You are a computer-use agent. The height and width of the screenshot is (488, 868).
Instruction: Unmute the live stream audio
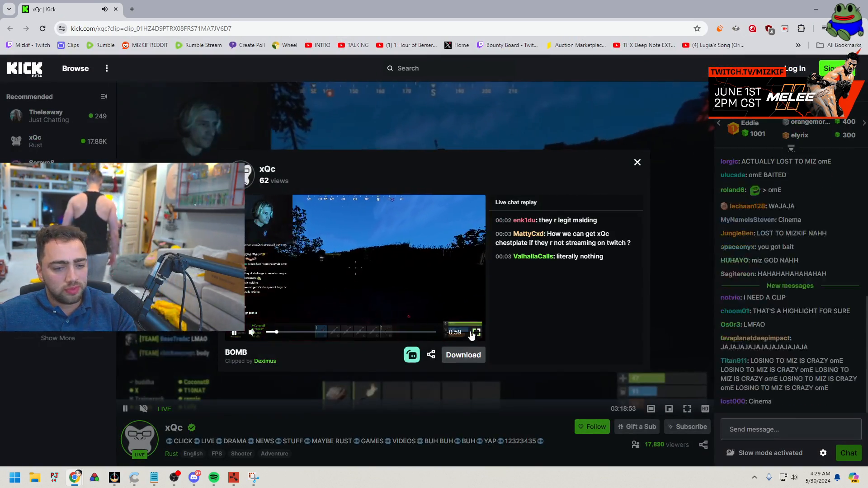pyautogui.click(x=143, y=408)
